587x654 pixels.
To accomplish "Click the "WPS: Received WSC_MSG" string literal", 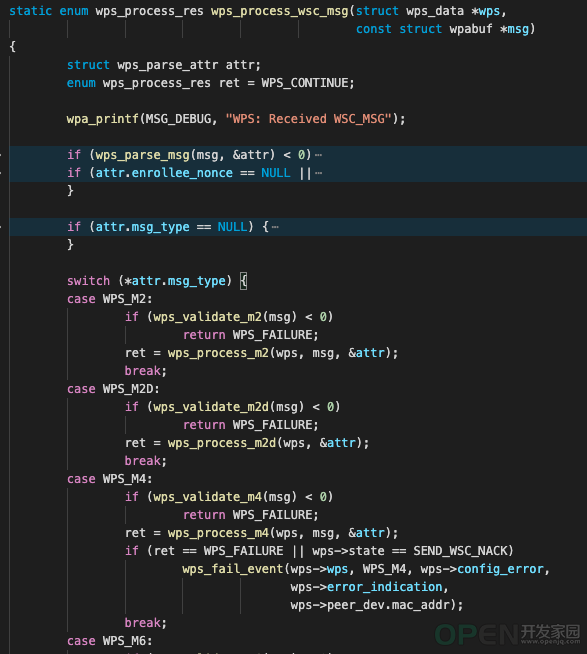I will click(309, 119).
